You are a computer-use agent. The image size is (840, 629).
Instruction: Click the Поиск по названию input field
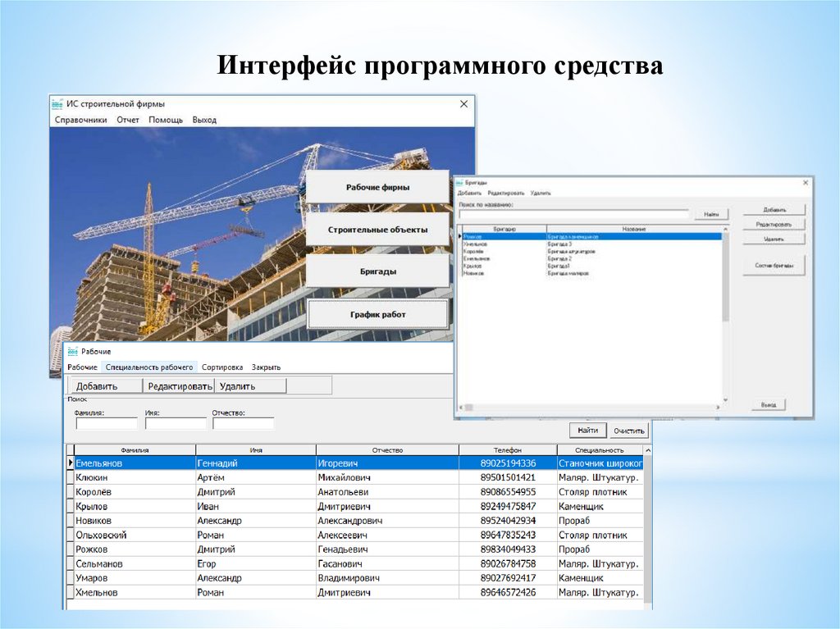pos(573,214)
